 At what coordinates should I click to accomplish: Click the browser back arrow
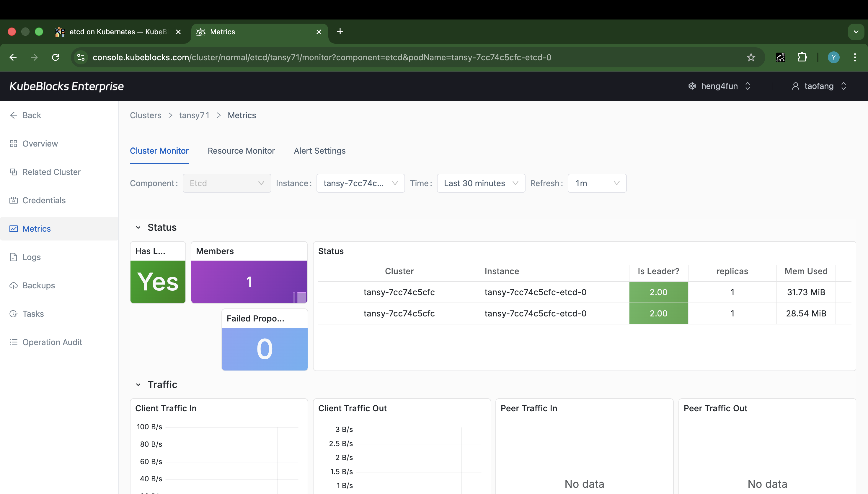(x=13, y=57)
